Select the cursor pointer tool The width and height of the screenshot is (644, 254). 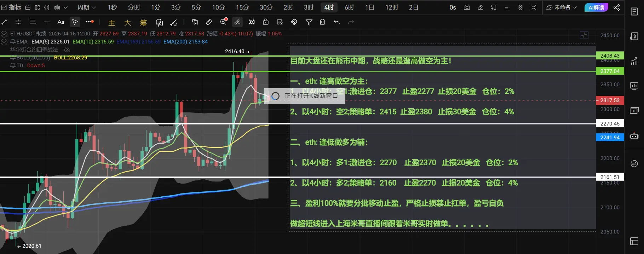pyautogui.click(x=75, y=22)
